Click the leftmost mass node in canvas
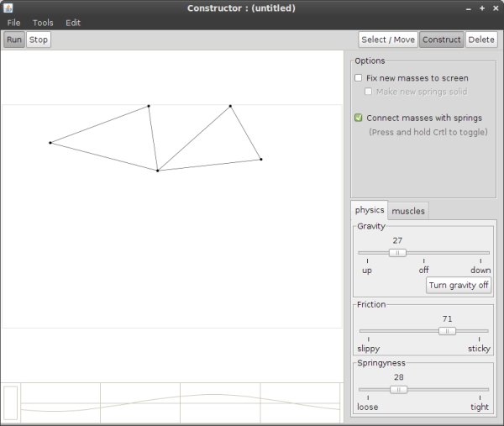The width and height of the screenshot is (504, 426). coord(50,143)
